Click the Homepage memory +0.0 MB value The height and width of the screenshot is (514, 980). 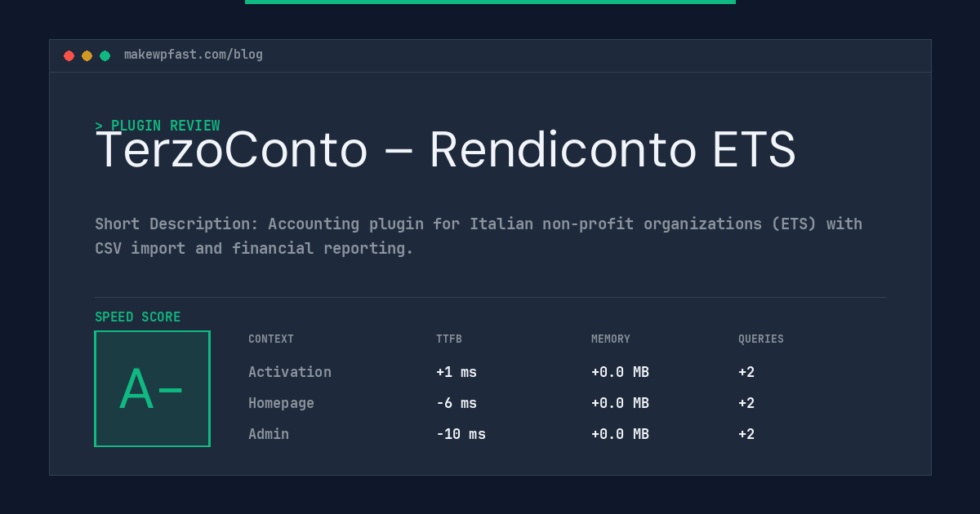pyautogui.click(x=620, y=403)
